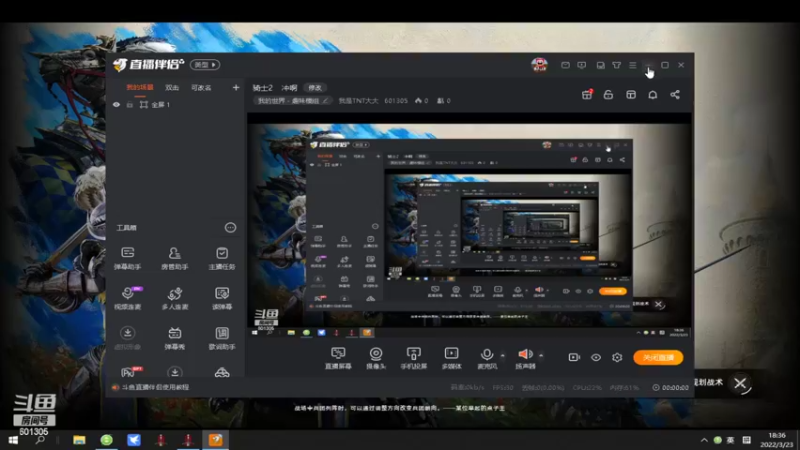800x450 pixels.
Task: Select 全屏 1 source row
Action: point(175,105)
